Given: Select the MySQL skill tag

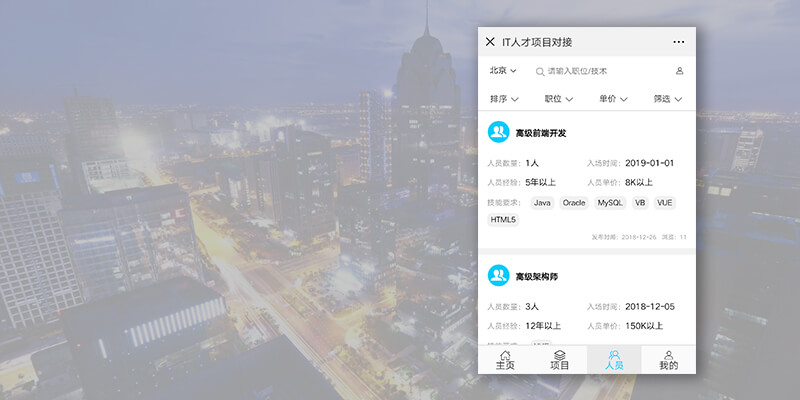Looking at the screenshot, I should [x=610, y=203].
